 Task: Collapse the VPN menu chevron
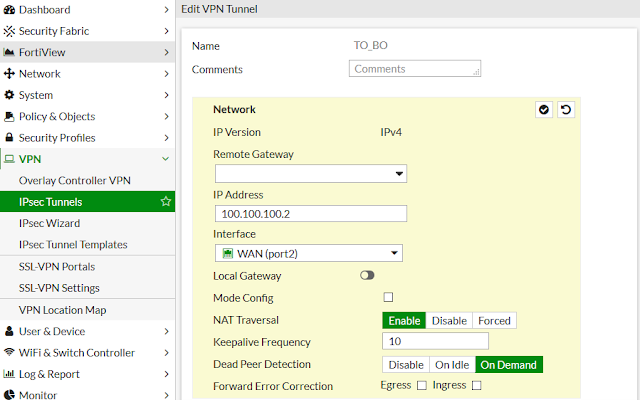[x=165, y=159]
